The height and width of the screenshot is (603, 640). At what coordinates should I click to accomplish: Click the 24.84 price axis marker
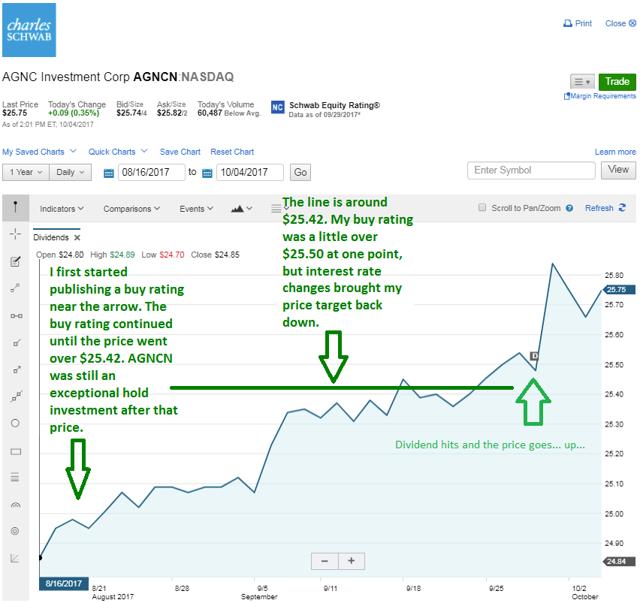(619, 561)
